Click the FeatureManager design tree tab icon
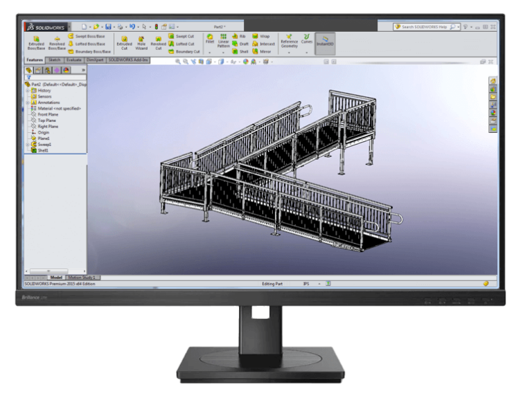This screenshot has width=532, height=398. tap(29, 70)
